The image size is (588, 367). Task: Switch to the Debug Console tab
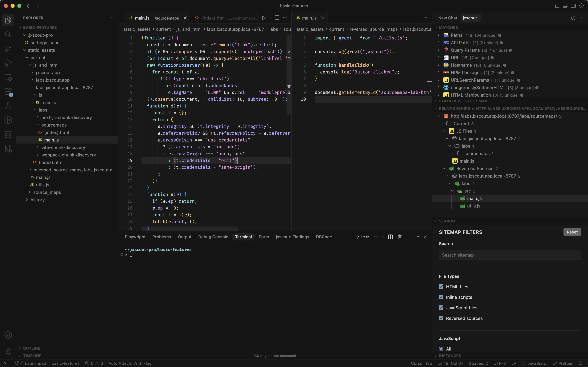coord(213,237)
